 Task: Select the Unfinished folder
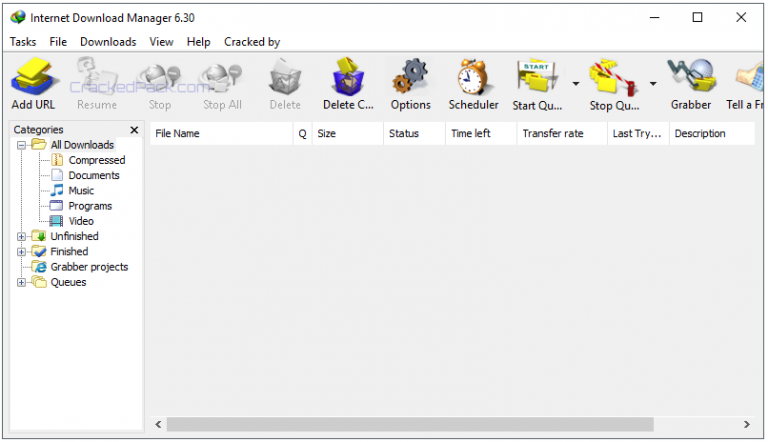(74, 236)
